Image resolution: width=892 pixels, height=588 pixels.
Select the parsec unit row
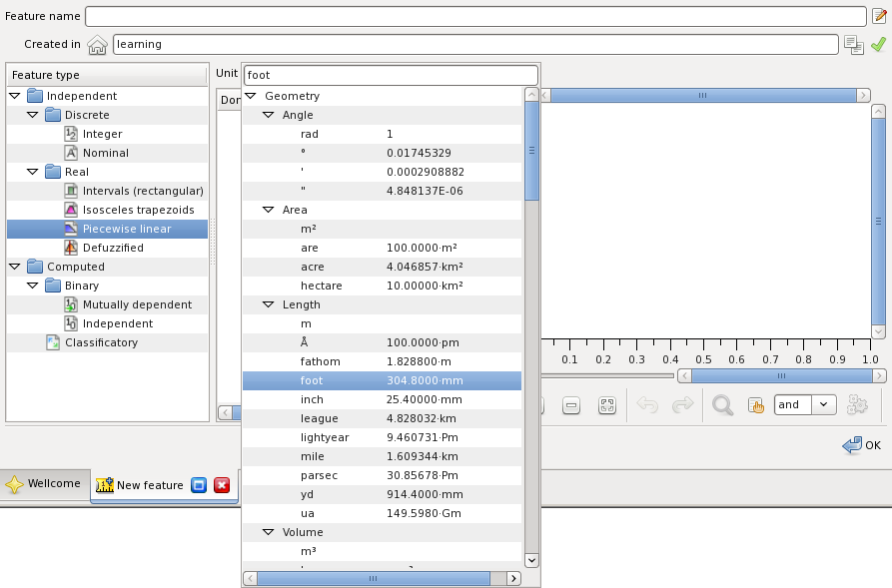tap(382, 475)
